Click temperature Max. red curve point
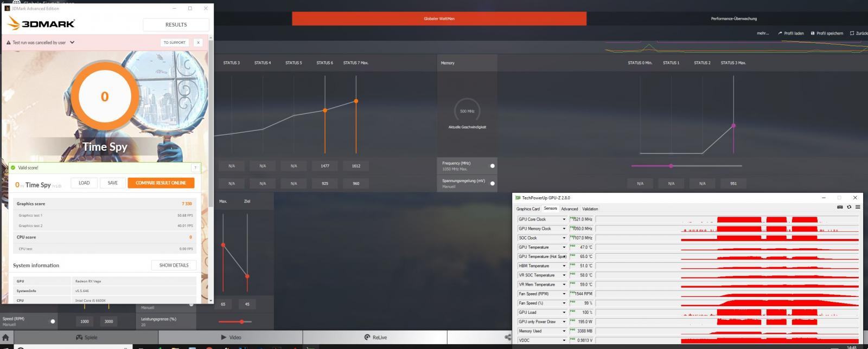This screenshot has width=868, height=349. (223, 245)
